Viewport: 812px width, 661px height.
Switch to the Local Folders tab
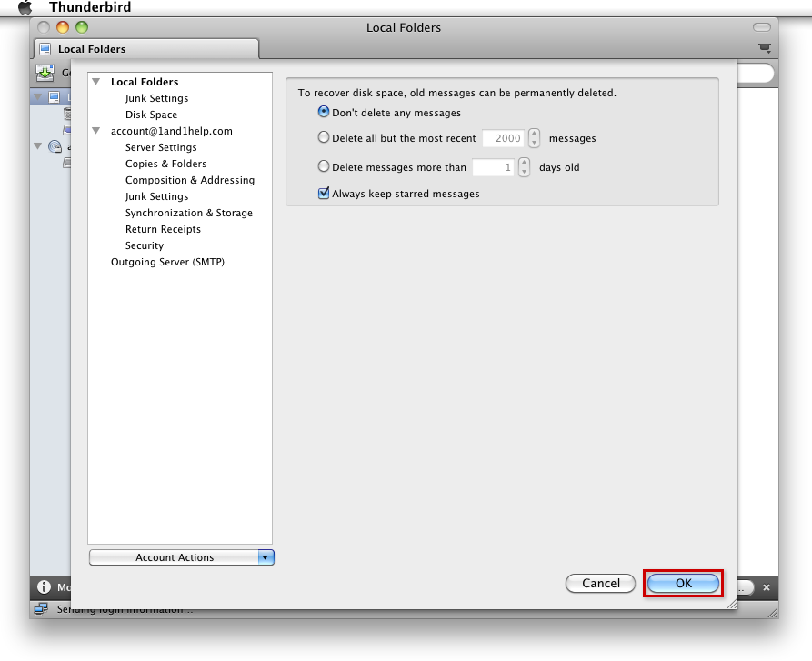pos(146,49)
